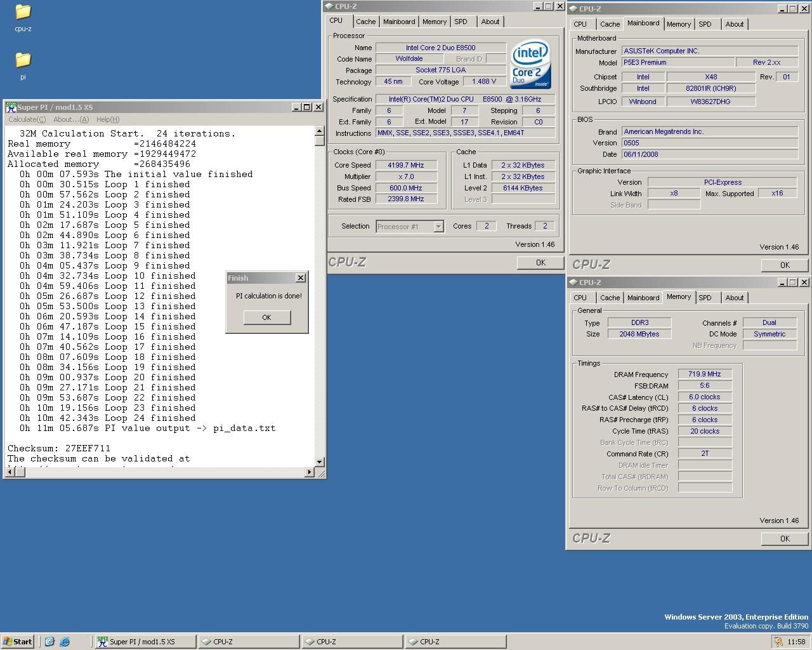
Task: Switch to SPD tab in CPU window
Action: (x=461, y=22)
